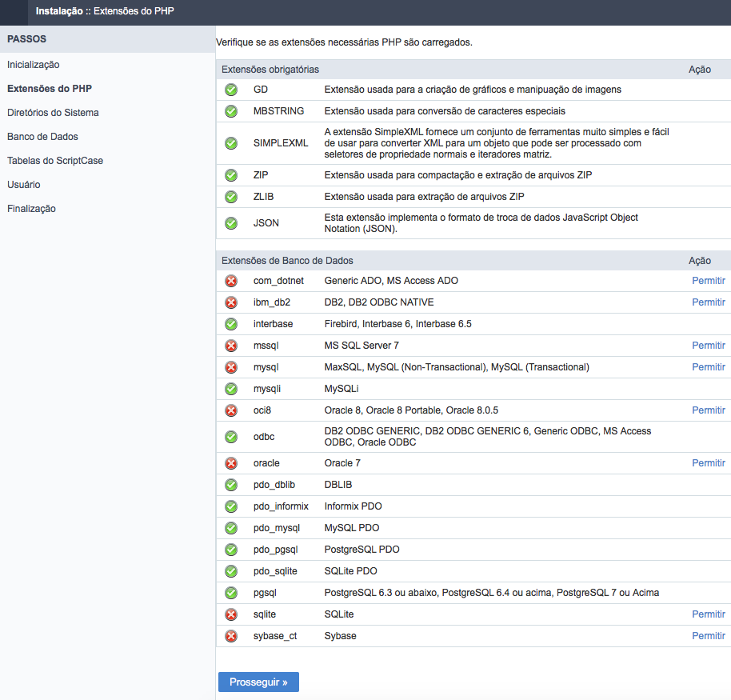Viewport: 731px width, 700px height.
Task: Click 'Generic ADO, MS Access ADO' text
Action: click(x=392, y=281)
